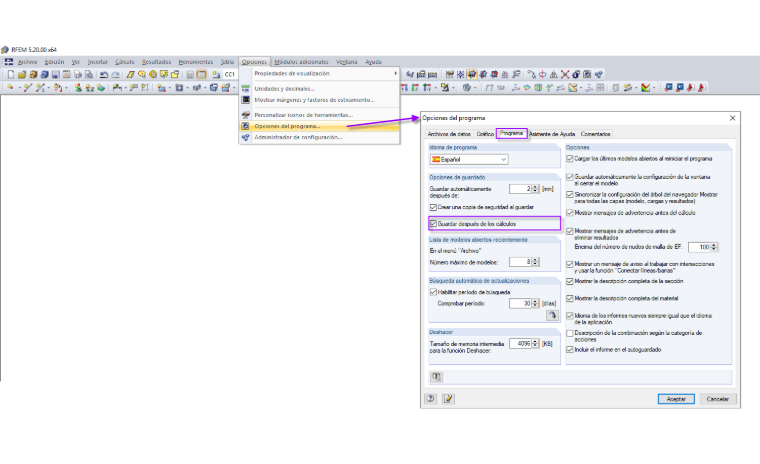Toggle 'Guardar después de los cálculos' checkbox
This screenshot has height=464, width=760.
[433, 224]
